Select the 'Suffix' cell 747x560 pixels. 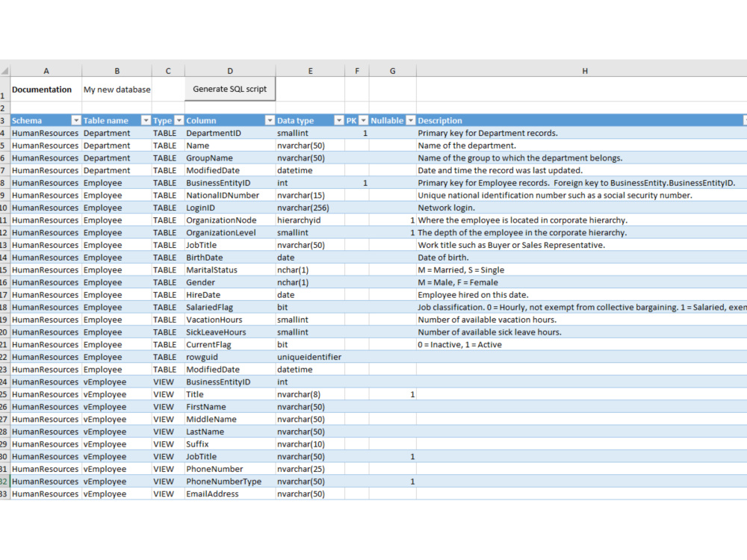click(x=230, y=444)
